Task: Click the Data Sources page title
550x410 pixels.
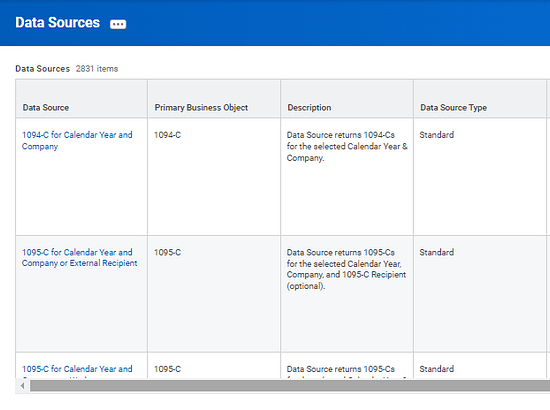Action: (x=58, y=22)
